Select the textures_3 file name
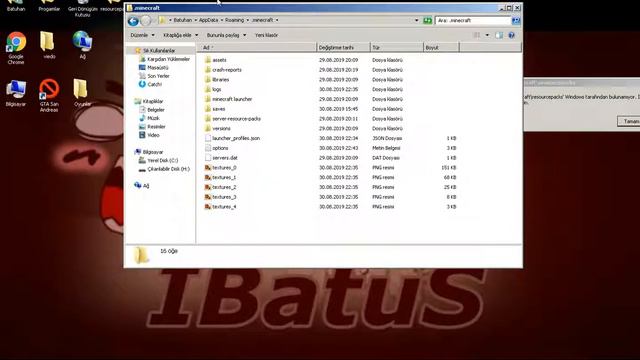The width and height of the screenshot is (640, 360). (x=224, y=197)
